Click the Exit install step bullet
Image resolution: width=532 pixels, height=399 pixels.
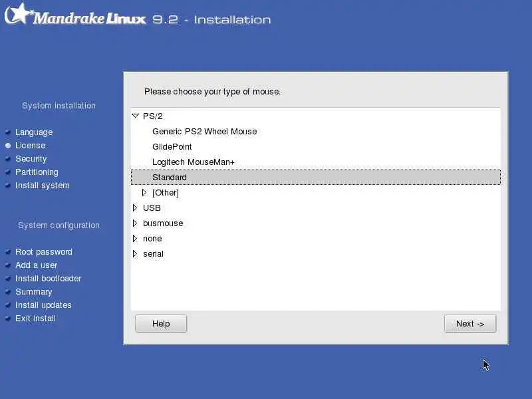8,319
